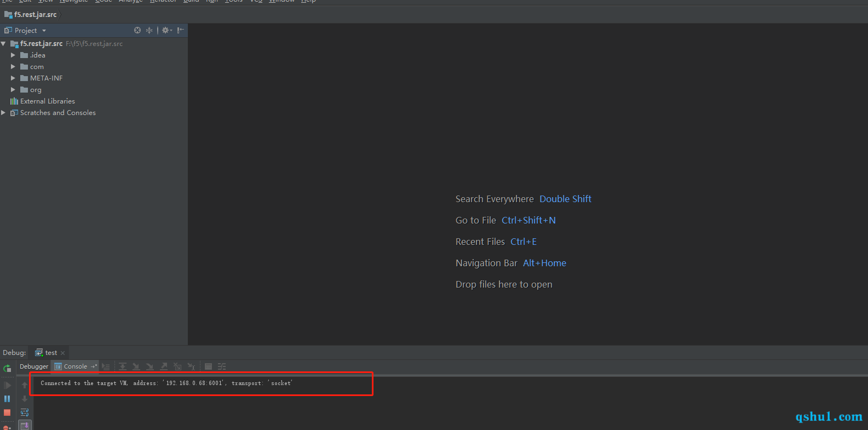Toggle soft-wrap in the console
Viewport: 868px width, 430px height.
(x=25, y=412)
